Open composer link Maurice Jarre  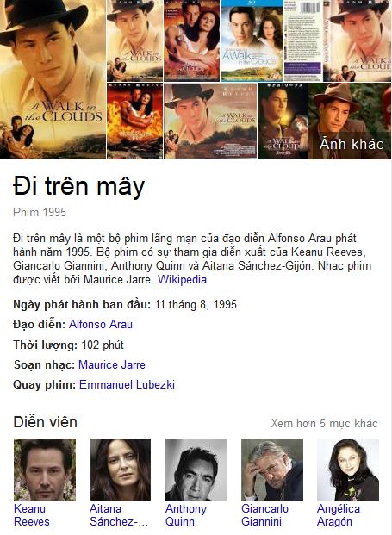(x=112, y=364)
